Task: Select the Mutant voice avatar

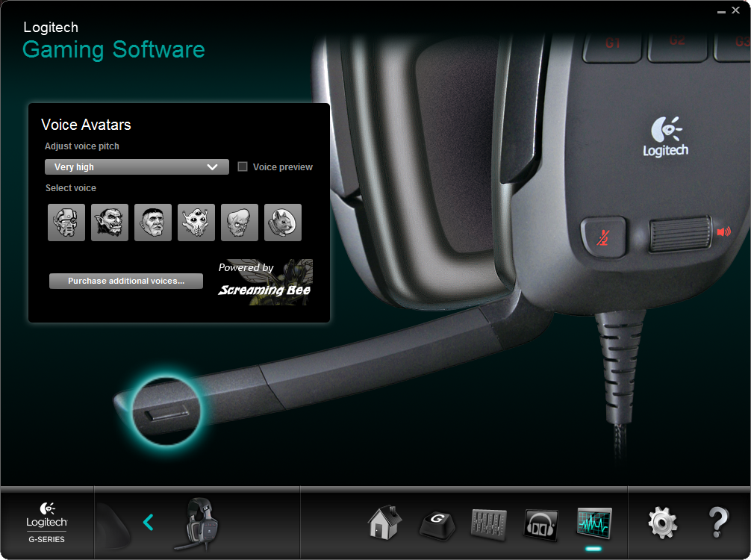Action: click(240, 222)
